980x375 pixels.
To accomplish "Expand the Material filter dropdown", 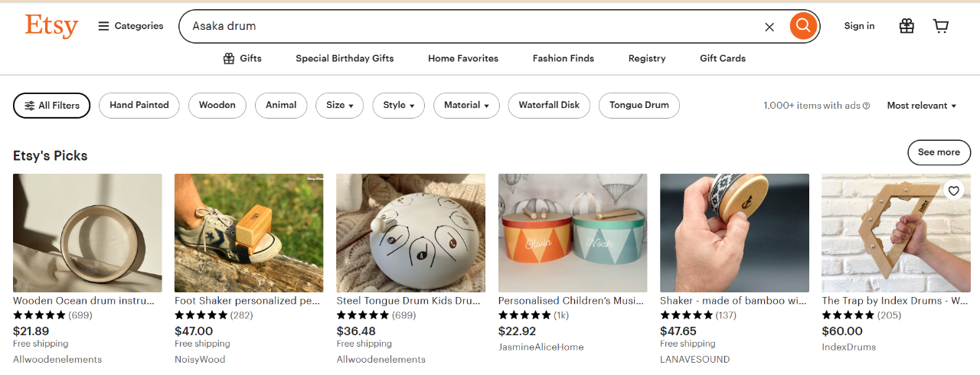I will click(466, 106).
